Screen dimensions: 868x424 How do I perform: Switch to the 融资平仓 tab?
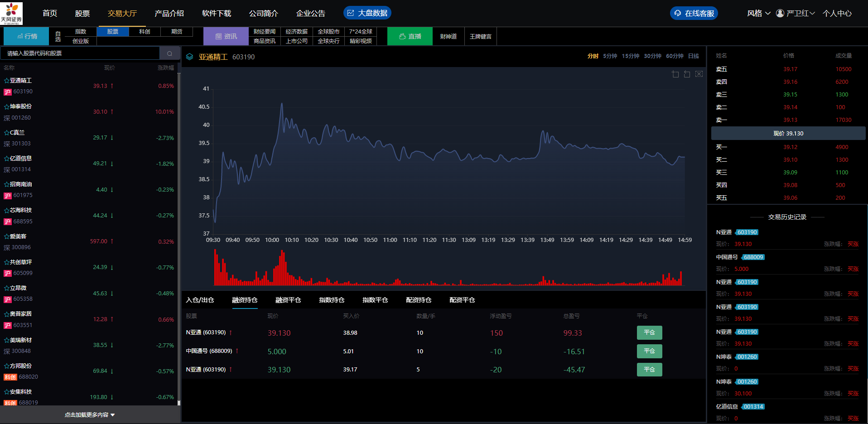288,300
